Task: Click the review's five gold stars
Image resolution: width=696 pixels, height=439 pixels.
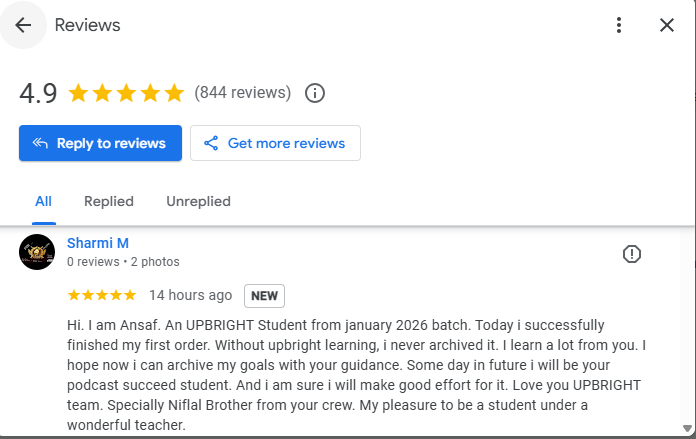Action: coord(101,295)
